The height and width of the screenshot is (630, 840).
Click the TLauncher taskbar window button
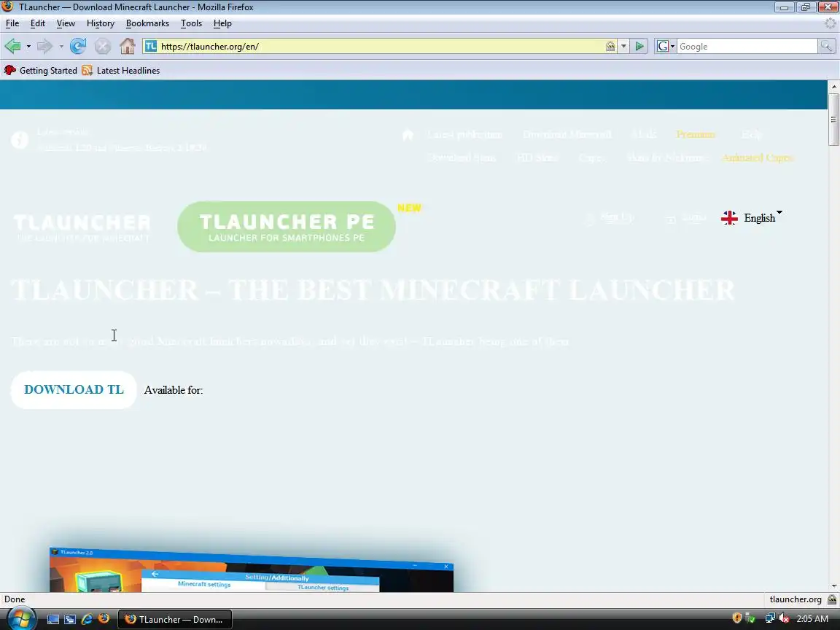[175, 619]
